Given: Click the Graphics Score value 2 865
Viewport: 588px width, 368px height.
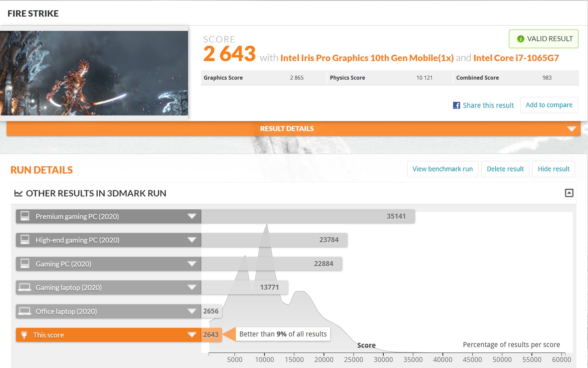Looking at the screenshot, I should (297, 78).
